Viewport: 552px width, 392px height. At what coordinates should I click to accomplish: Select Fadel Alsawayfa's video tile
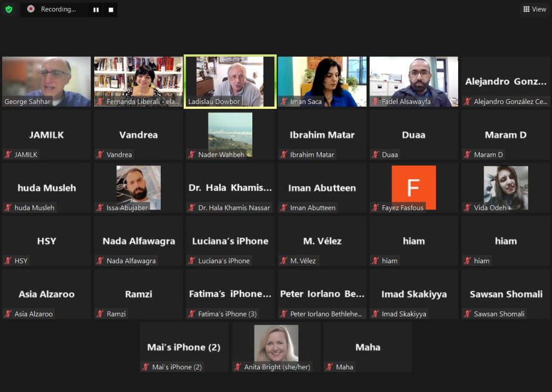[414, 81]
